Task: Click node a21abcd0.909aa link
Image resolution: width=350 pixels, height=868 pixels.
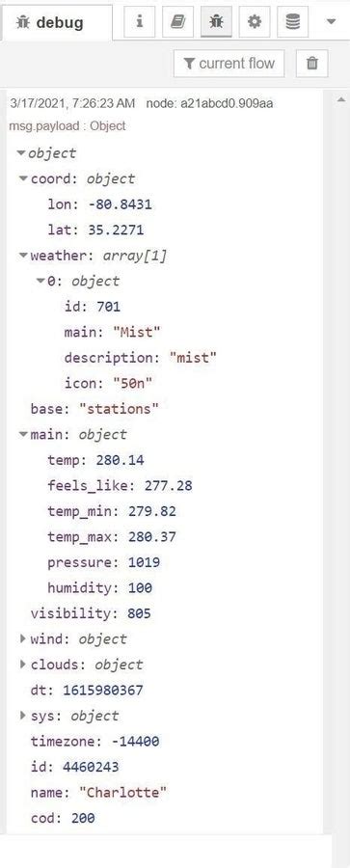Action: pyautogui.click(x=209, y=103)
